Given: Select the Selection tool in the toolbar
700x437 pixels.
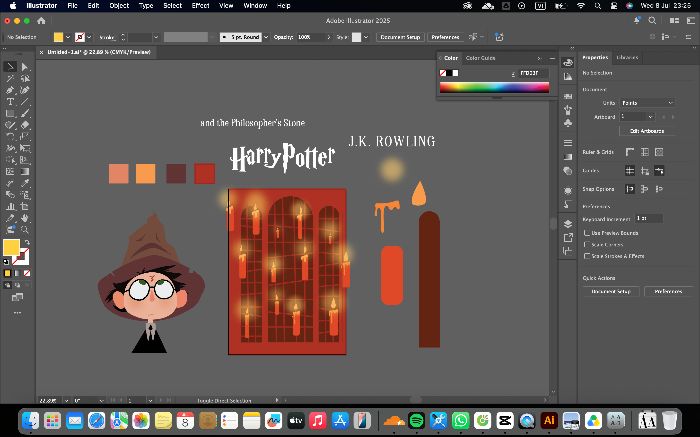Looking at the screenshot, I should pos(10,67).
